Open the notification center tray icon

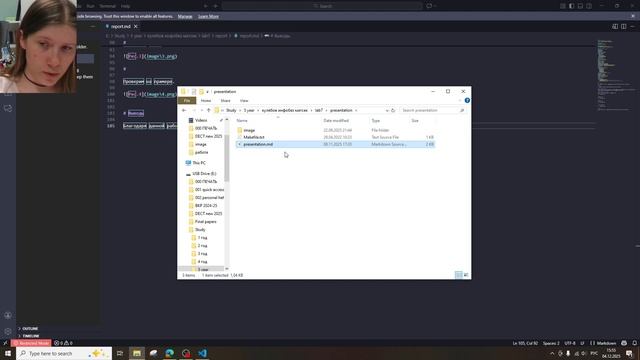tap(629, 353)
